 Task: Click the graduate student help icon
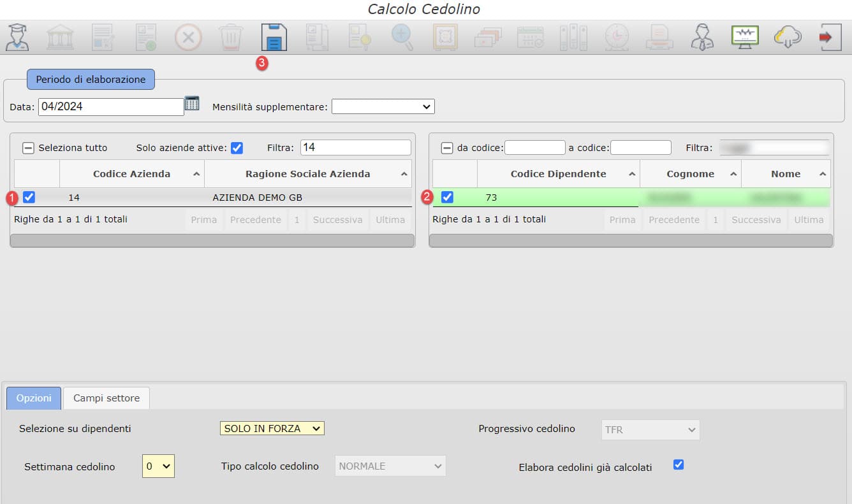(x=17, y=37)
